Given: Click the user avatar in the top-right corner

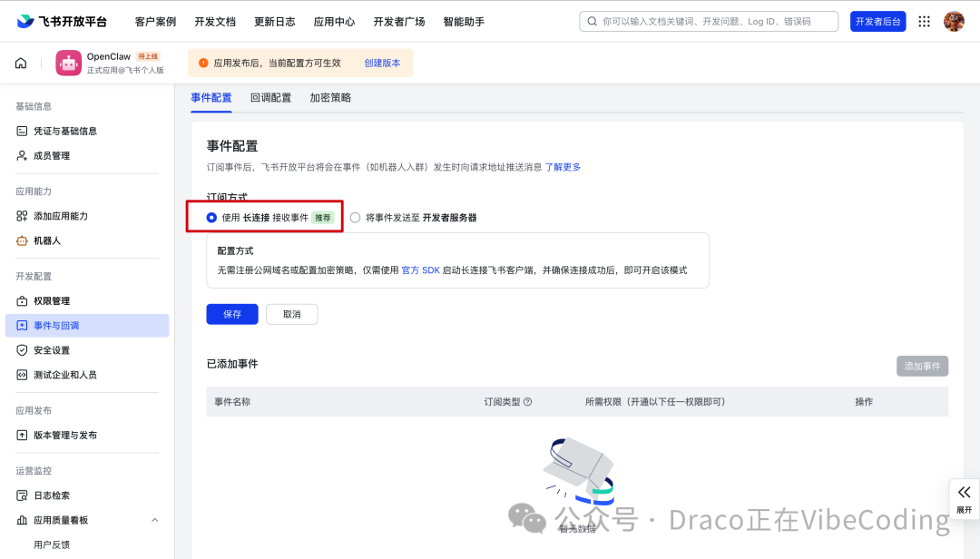Looking at the screenshot, I should click(x=954, y=20).
